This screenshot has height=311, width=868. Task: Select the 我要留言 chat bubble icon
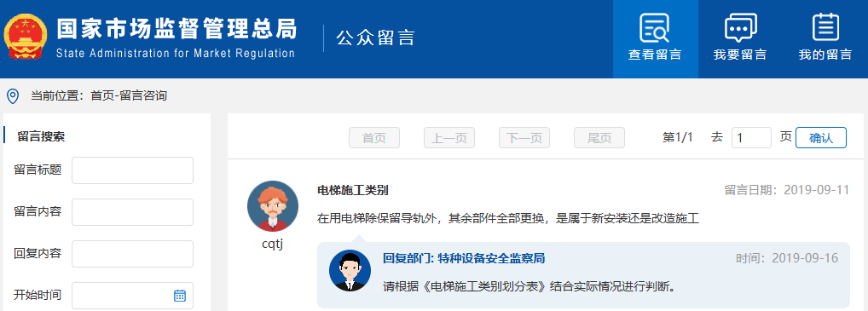[x=741, y=28]
